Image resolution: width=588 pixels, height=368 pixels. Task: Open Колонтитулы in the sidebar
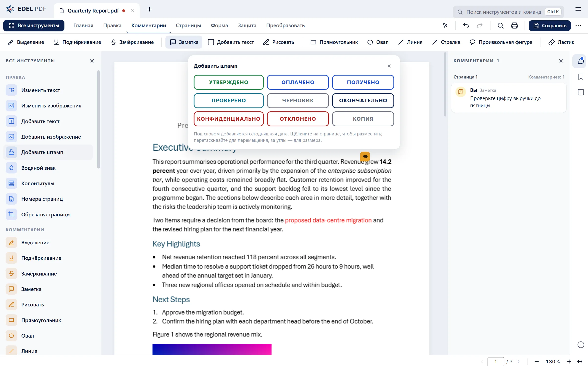(48, 183)
